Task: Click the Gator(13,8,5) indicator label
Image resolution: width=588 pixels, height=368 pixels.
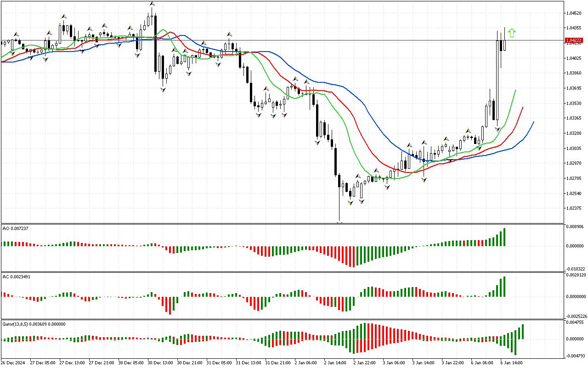Action: 34,324
